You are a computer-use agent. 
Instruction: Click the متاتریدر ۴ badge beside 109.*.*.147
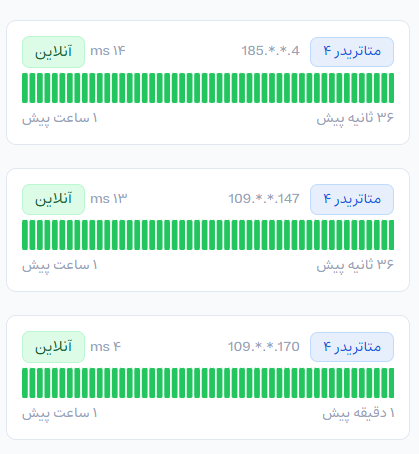[352, 199]
